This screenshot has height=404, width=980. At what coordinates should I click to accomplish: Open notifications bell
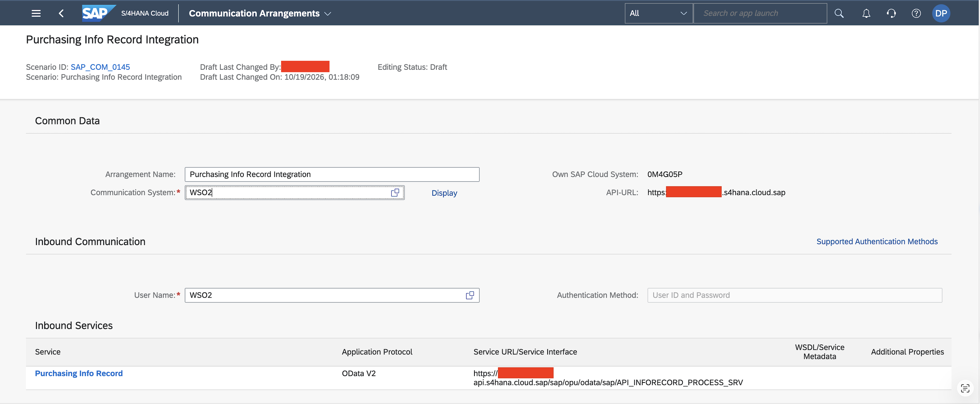click(x=866, y=13)
